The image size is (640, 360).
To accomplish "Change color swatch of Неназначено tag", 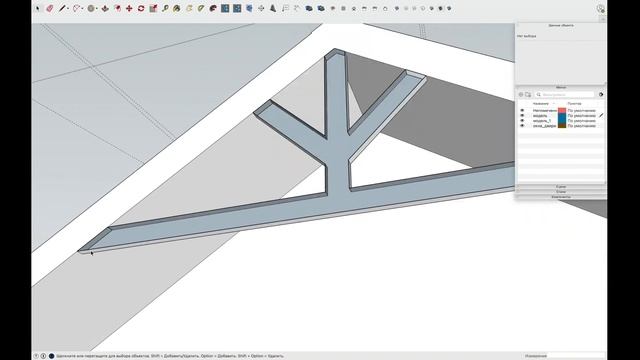I will [562, 111].
